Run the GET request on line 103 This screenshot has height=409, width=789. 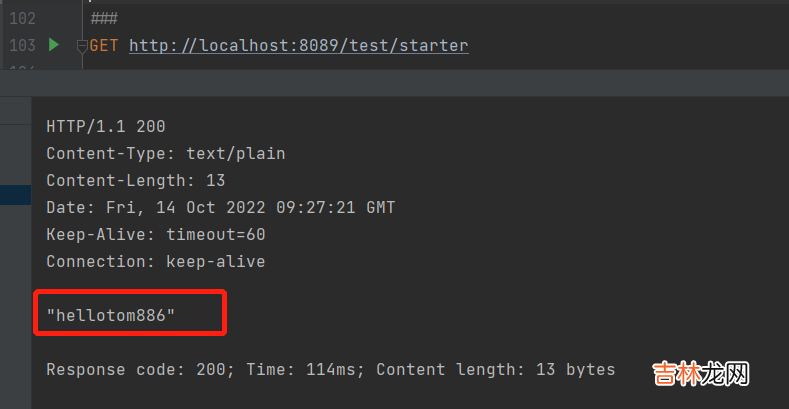point(53,45)
